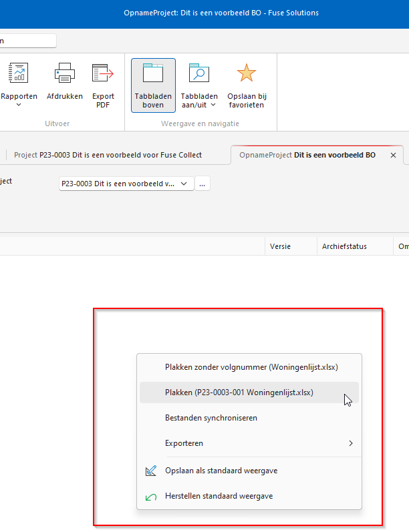Choose Herstellen standaard weergave
This screenshot has height=532, width=409.
pos(249,496)
